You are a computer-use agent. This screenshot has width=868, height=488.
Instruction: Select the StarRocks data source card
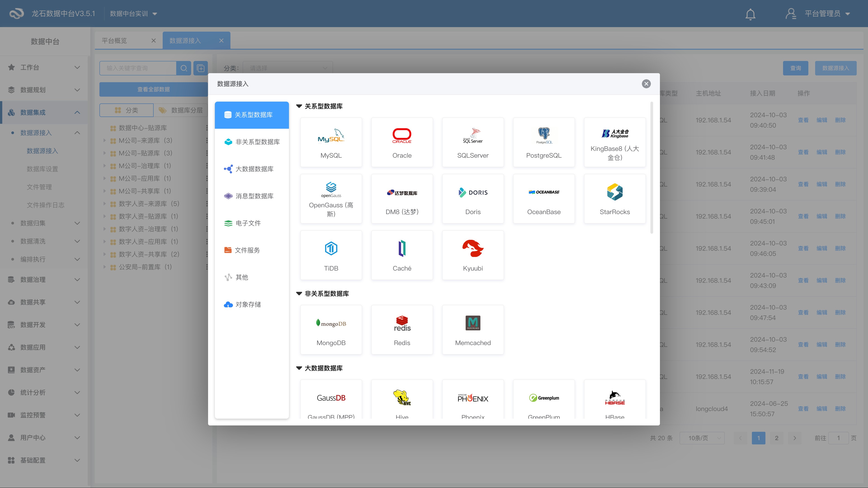point(615,199)
